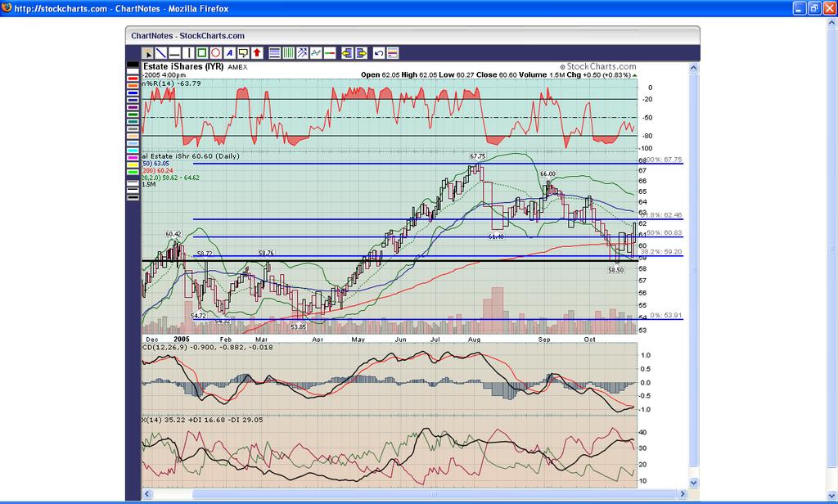
Task: Click the 61.8%: 62.46 Fibonacci label
Action: click(661, 215)
